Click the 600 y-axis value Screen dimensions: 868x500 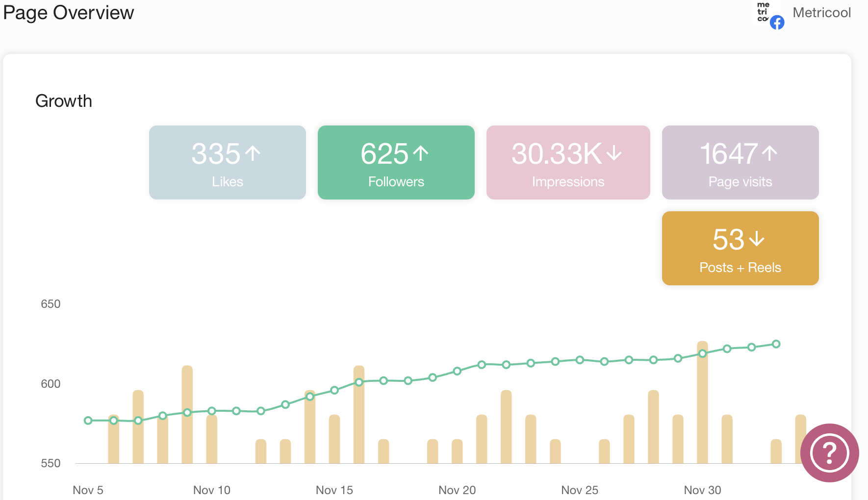(51, 384)
